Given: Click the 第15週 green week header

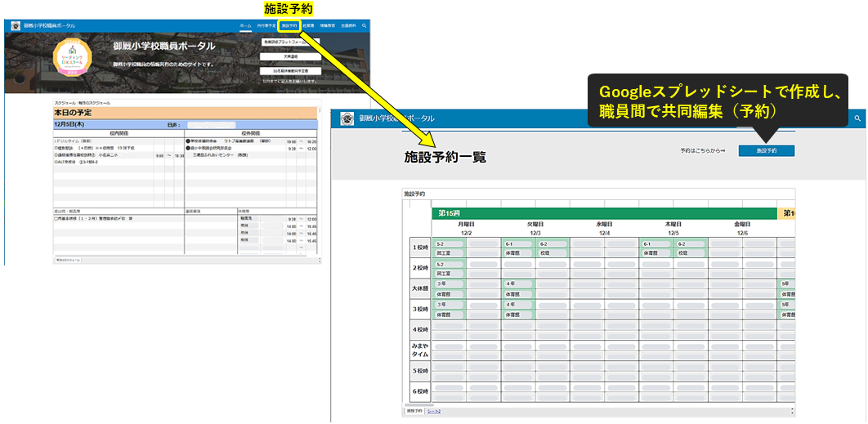Looking at the screenshot, I should [x=604, y=213].
